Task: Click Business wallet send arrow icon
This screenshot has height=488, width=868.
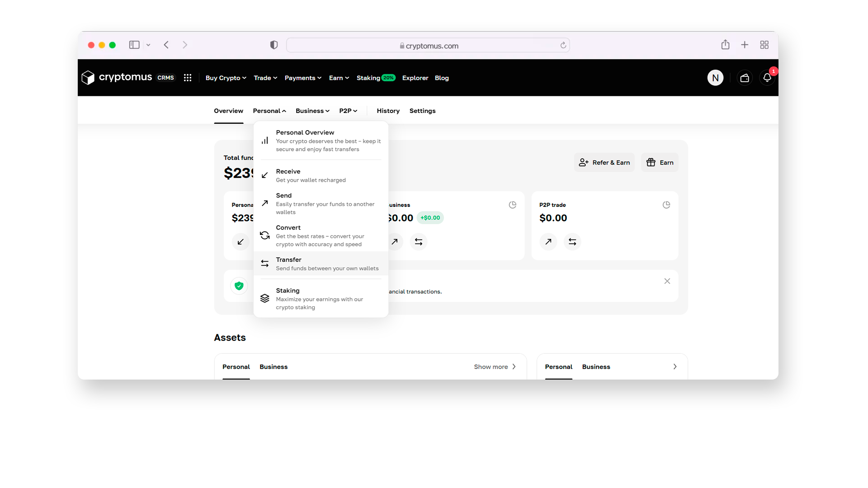Action: click(395, 242)
